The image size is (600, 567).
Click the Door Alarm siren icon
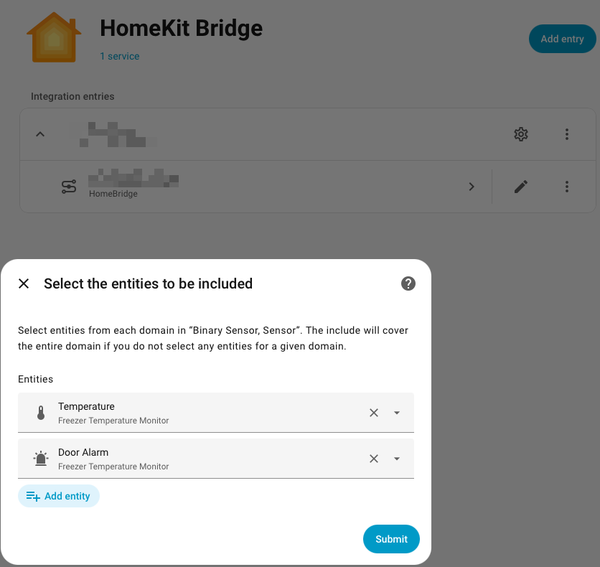41,459
